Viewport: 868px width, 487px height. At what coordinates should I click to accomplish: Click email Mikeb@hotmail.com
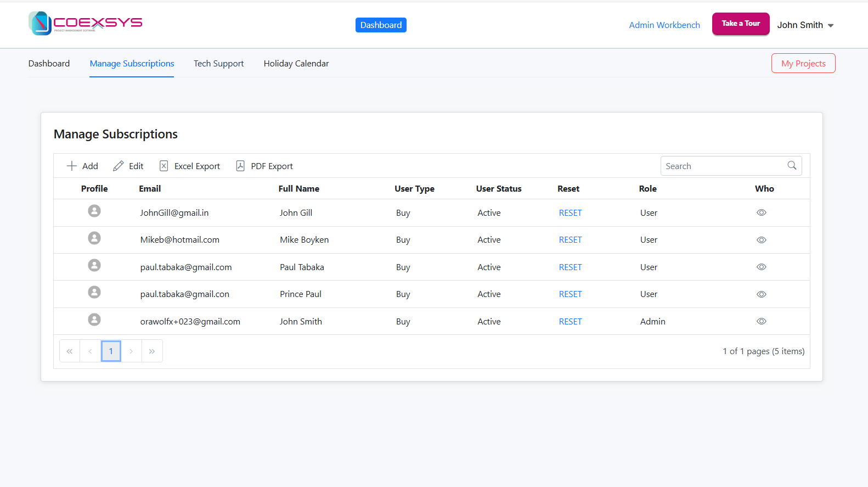coord(180,240)
